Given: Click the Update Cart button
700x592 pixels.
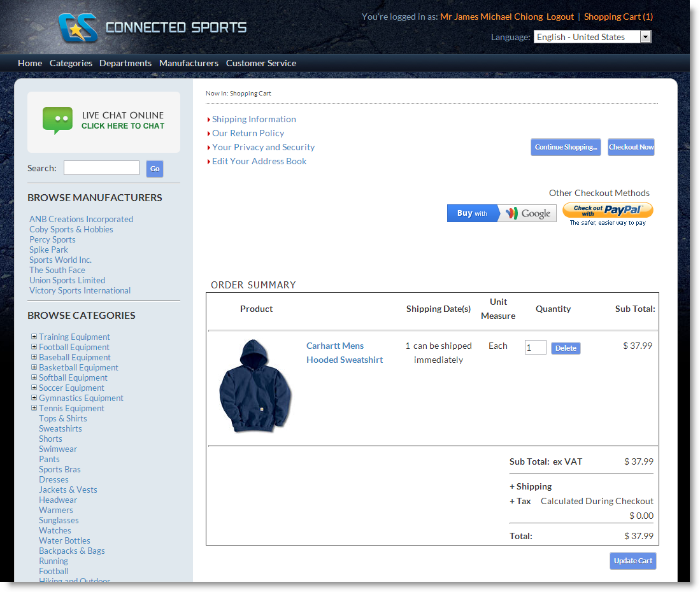Looking at the screenshot, I should point(633,561).
